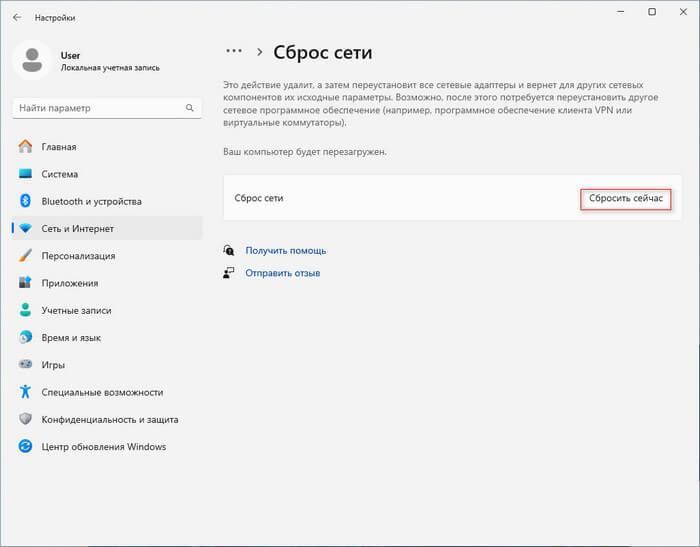Open the Сеть и Интернет section
Image resolution: width=700 pixels, height=547 pixels.
click(x=78, y=229)
